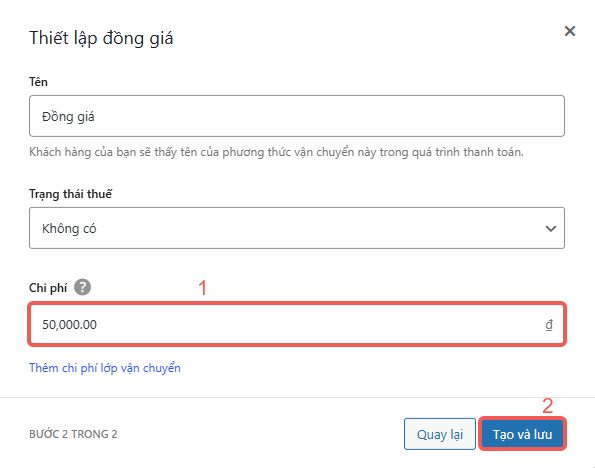Click the Khách hàng của bạn helper text
The width and height of the screenshot is (595, 468).
276,152
